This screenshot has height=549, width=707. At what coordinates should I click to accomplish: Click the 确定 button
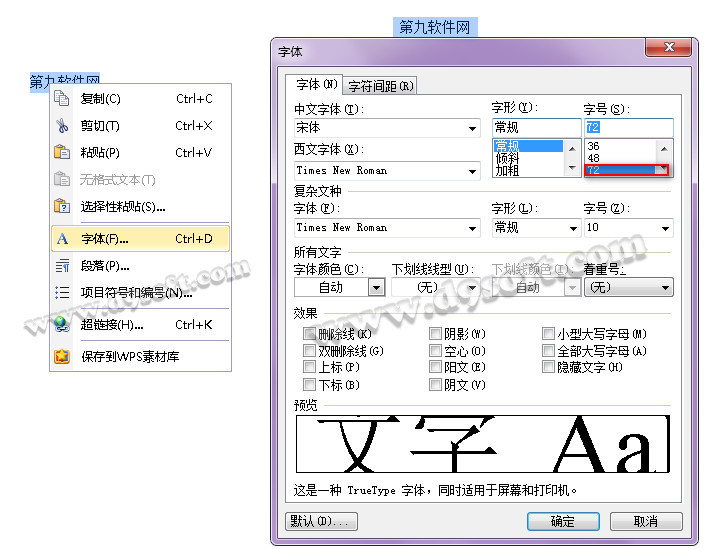tap(563, 522)
